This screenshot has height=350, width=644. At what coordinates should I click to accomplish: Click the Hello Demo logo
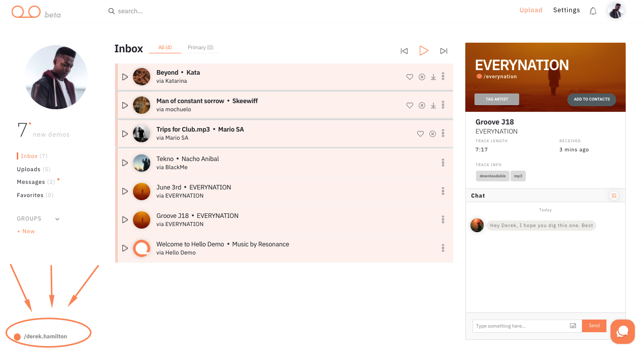coord(26,12)
